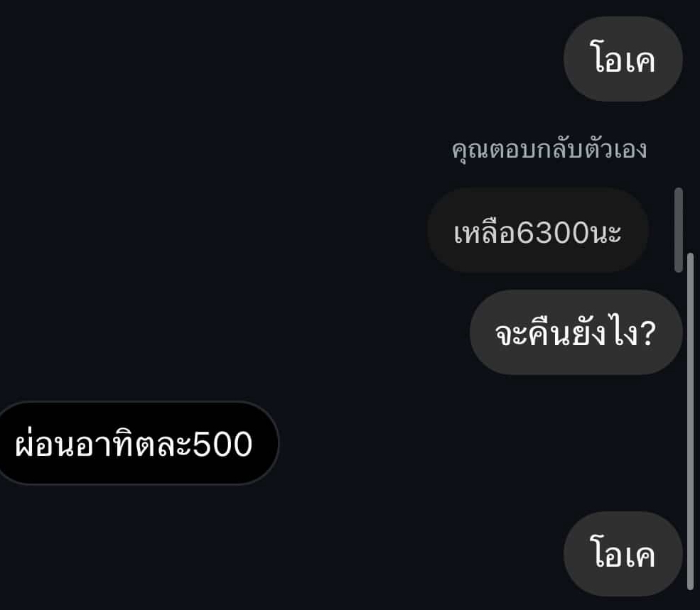Click the vertical reply indicator bar beside the quote
700x610 pixels.
[679, 230]
